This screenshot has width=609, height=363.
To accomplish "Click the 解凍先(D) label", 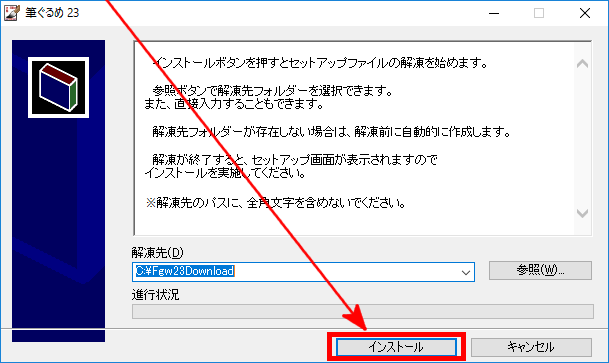I will [x=157, y=253].
